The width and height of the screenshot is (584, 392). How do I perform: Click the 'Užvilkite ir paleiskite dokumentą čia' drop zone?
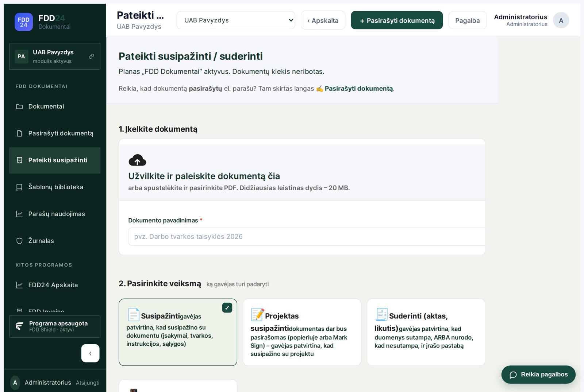point(302,172)
